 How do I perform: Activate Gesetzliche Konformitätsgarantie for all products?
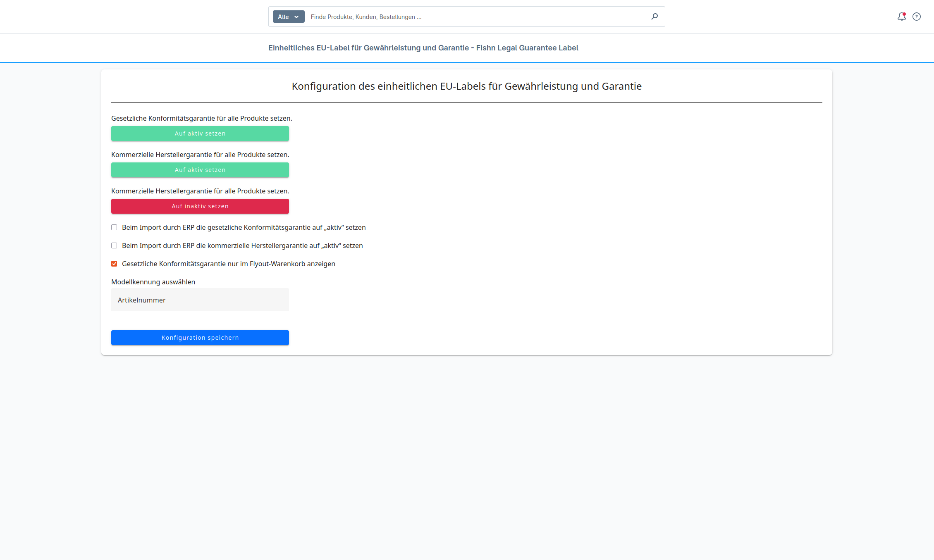pyautogui.click(x=200, y=133)
